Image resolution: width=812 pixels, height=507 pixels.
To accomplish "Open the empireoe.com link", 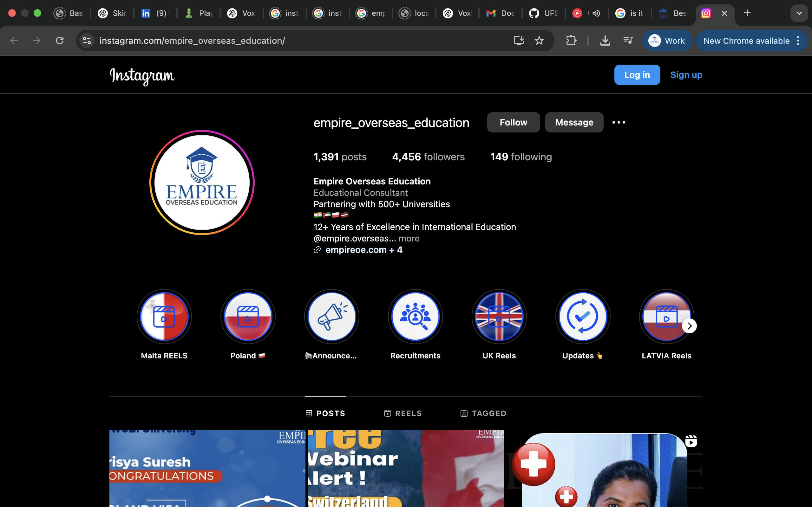I will tap(356, 250).
